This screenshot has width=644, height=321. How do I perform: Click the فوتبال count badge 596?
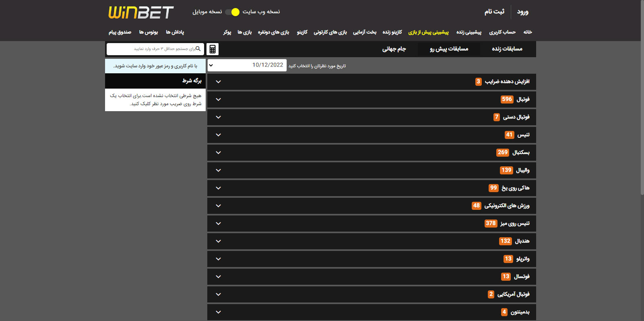click(x=507, y=99)
